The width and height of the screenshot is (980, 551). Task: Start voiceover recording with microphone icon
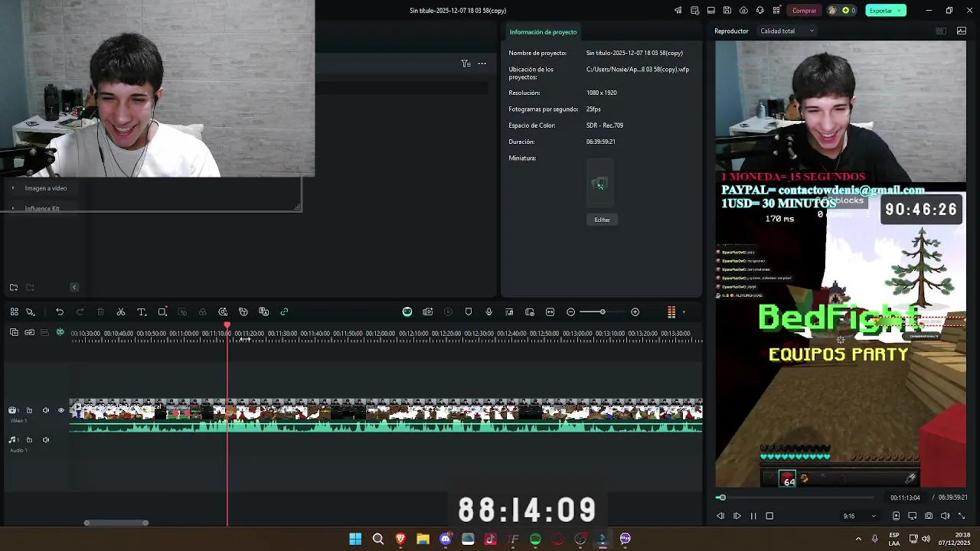(488, 312)
